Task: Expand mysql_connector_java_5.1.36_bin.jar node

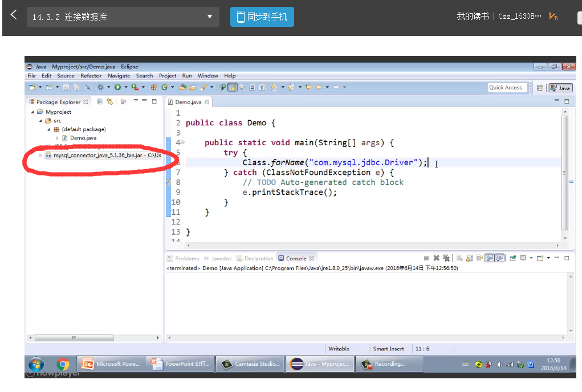Action: 40,156
